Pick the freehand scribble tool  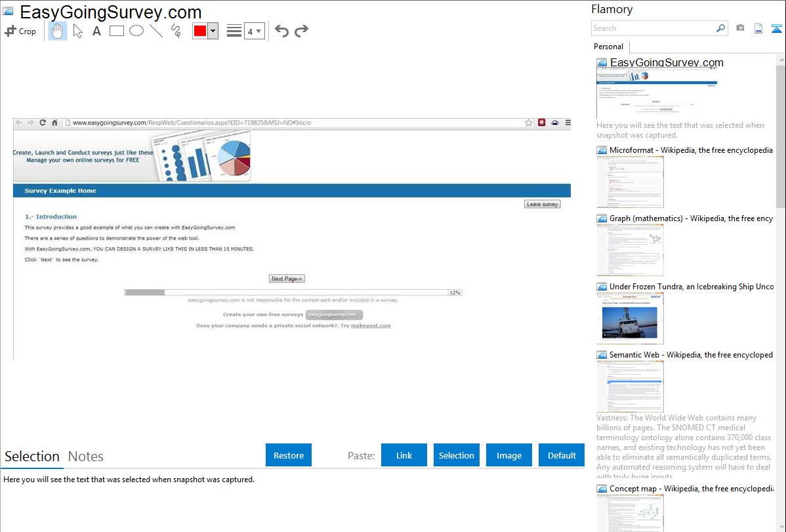point(176,31)
